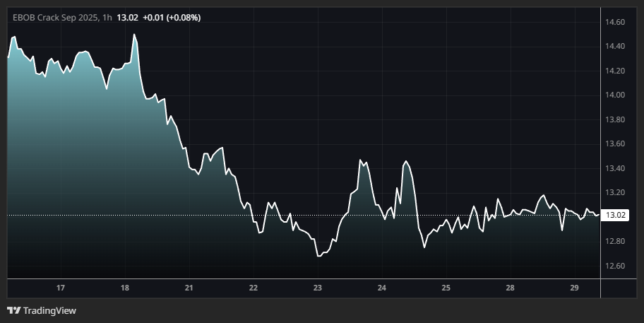The image size is (644, 323).
Task: Click the 13.60 price axis label
Action: click(x=615, y=144)
